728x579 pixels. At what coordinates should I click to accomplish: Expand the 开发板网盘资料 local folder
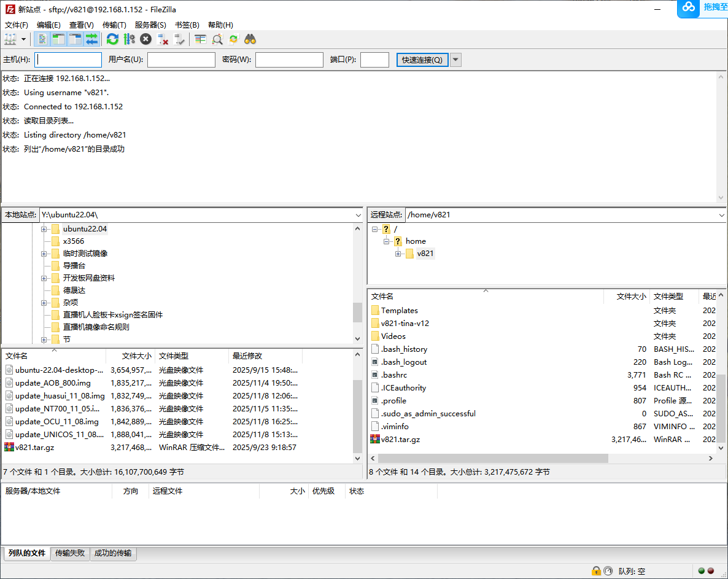44,278
